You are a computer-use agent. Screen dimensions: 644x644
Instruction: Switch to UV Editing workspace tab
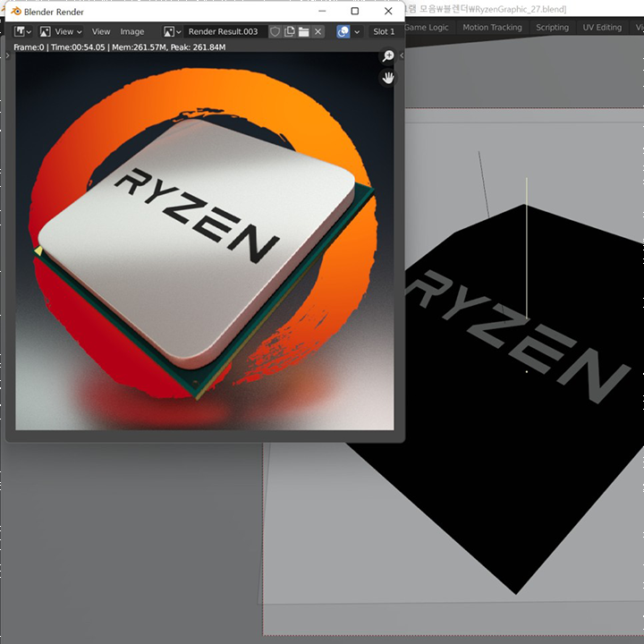click(x=602, y=28)
